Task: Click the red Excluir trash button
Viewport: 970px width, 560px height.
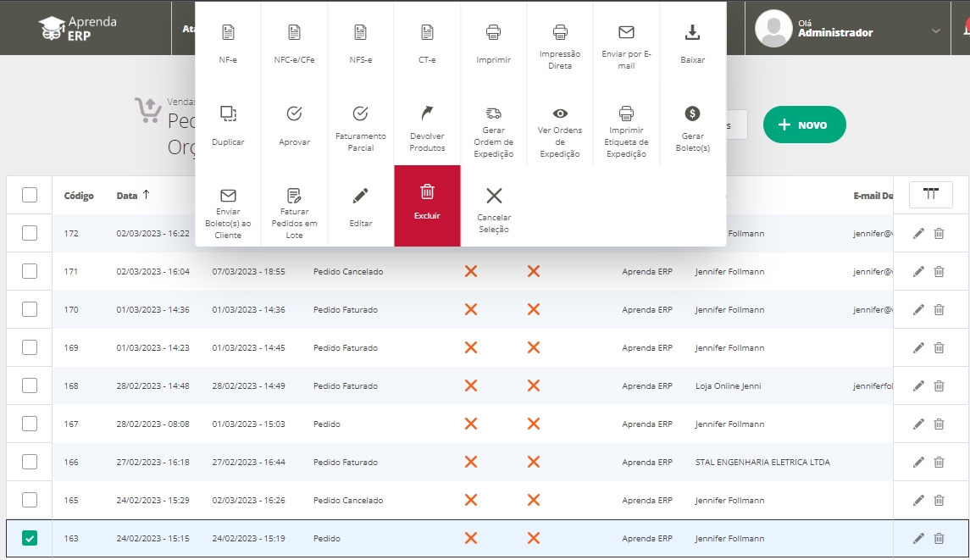Action: tap(427, 205)
